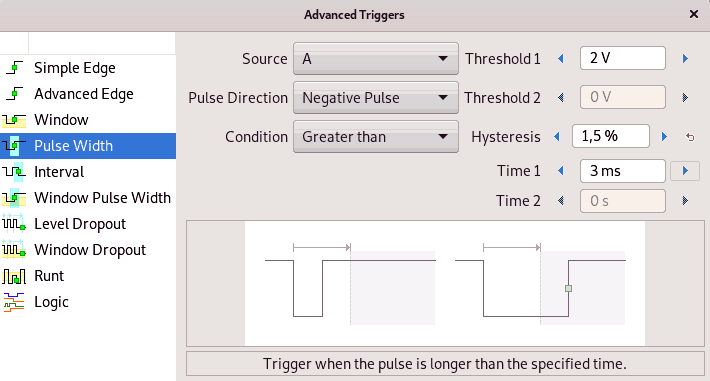Choose the Window trigger icon
Screen dimensions: 710x381
tap(14, 120)
